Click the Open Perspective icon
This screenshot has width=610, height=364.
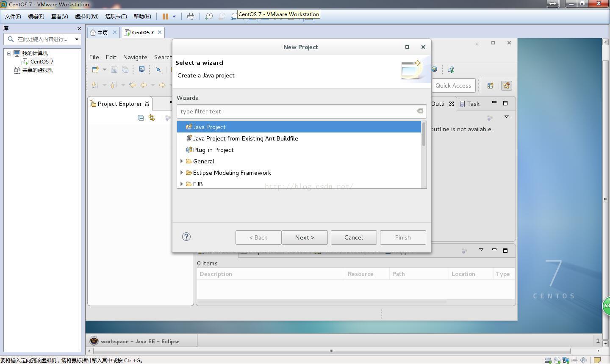(490, 85)
